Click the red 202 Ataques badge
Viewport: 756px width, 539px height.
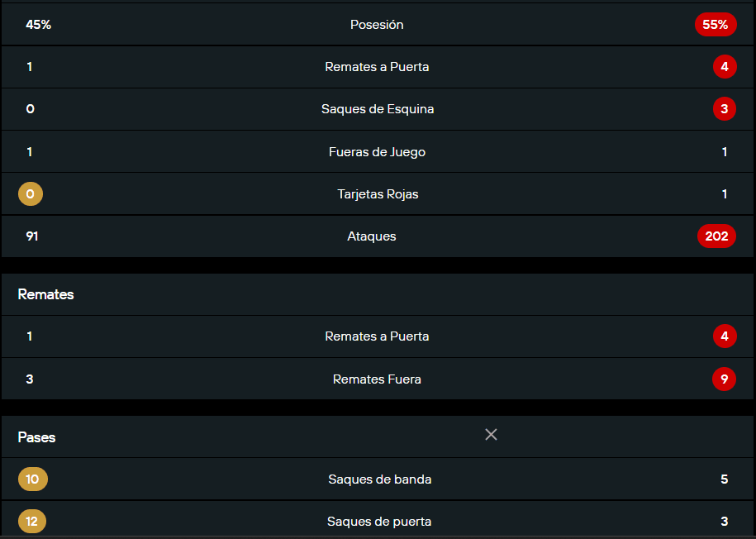tap(716, 236)
